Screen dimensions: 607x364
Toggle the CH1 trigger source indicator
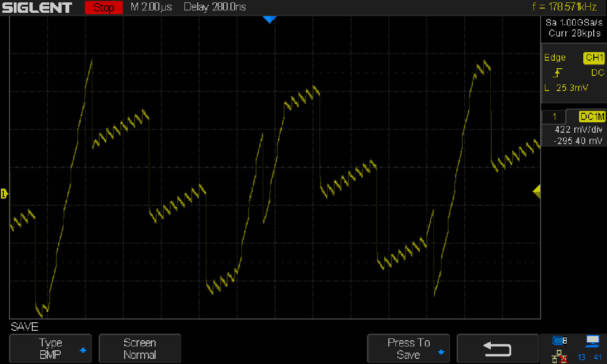coord(594,57)
